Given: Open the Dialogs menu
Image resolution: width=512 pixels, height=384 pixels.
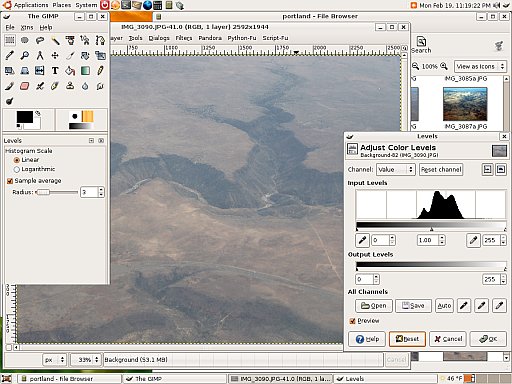Looking at the screenshot, I should [159, 38].
